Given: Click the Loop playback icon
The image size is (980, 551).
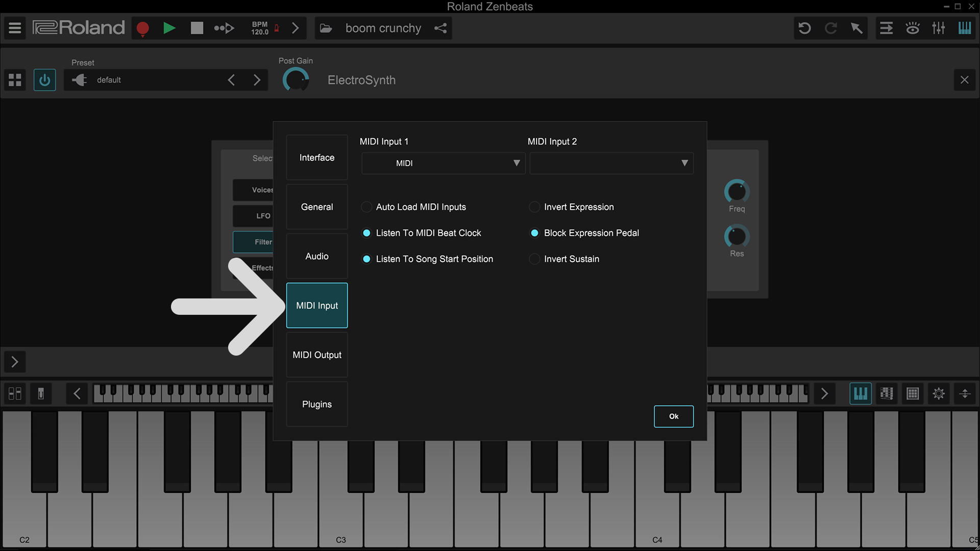Looking at the screenshot, I should (x=224, y=28).
